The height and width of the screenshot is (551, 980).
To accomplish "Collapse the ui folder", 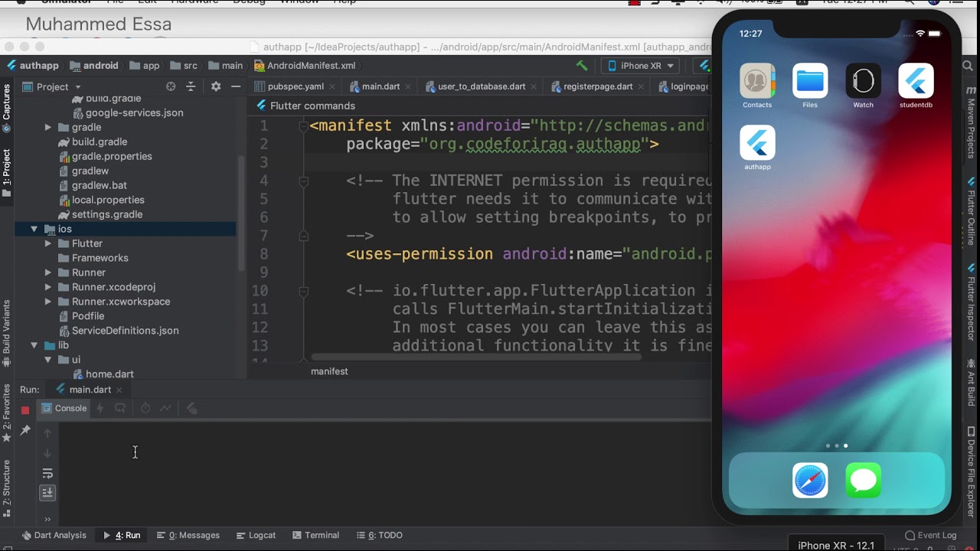I will coord(48,360).
